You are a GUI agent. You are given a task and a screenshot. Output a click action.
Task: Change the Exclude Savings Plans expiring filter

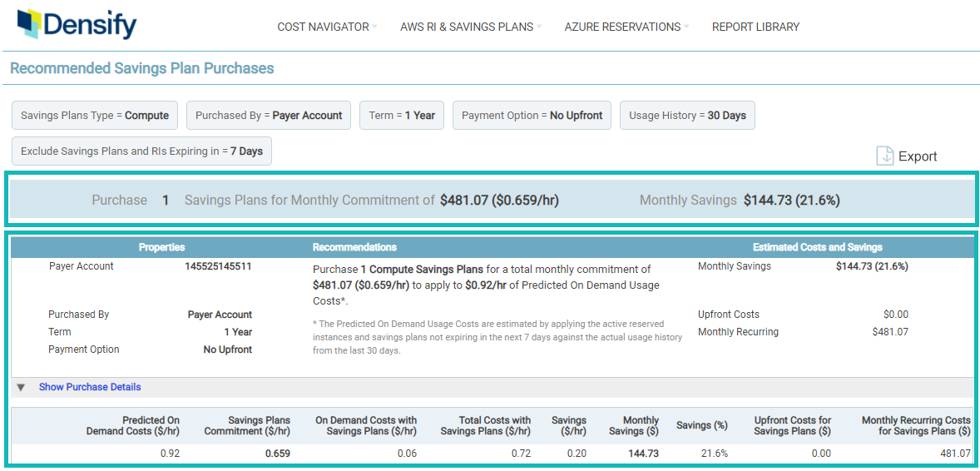pos(141,151)
